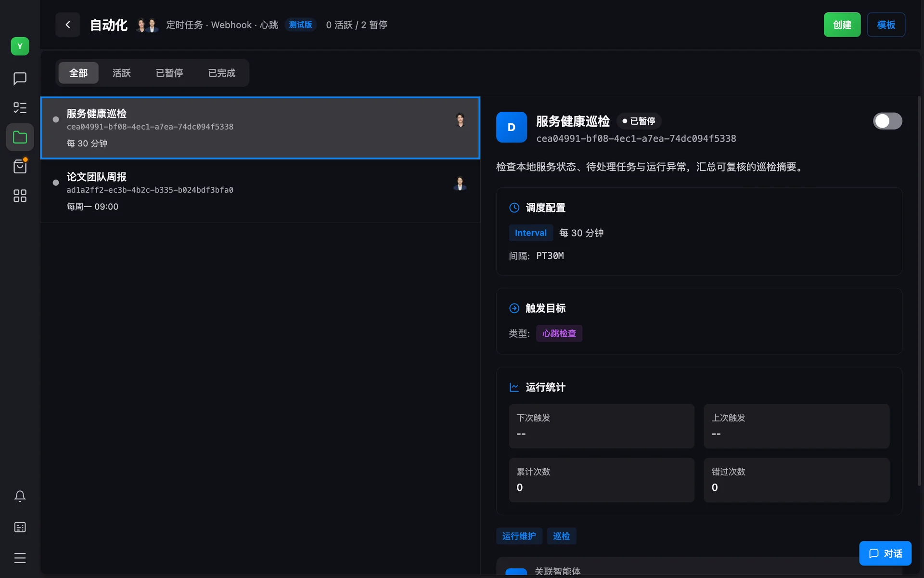Click the back arrow button
Image resolution: width=924 pixels, height=578 pixels.
pos(67,25)
